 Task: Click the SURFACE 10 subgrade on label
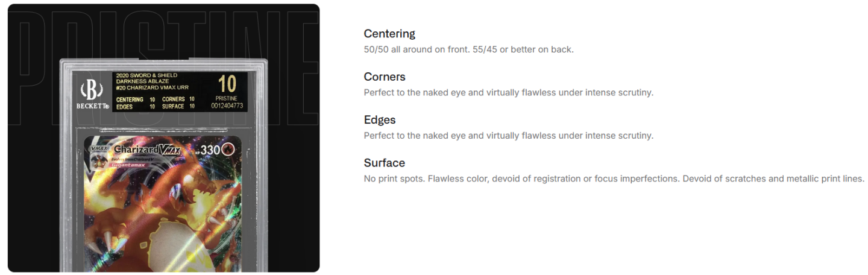pyautogui.click(x=178, y=106)
